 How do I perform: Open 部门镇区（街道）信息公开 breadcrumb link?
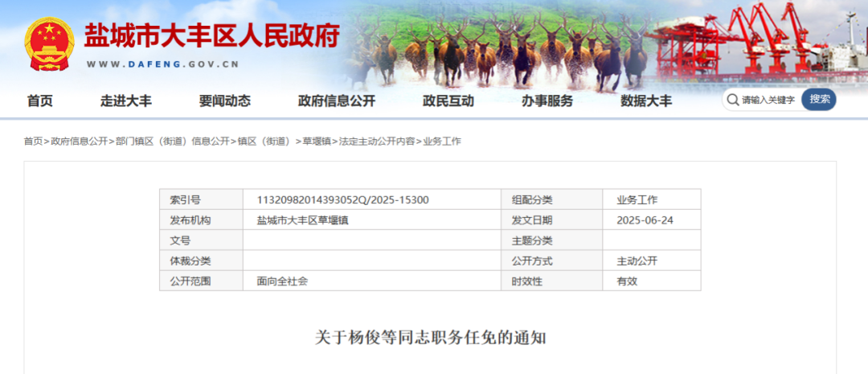click(172, 142)
